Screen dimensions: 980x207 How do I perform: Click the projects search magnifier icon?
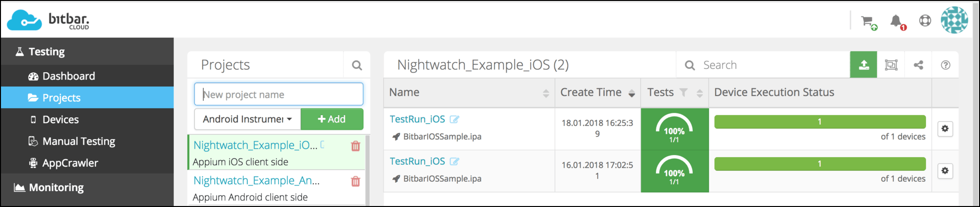coord(357,65)
